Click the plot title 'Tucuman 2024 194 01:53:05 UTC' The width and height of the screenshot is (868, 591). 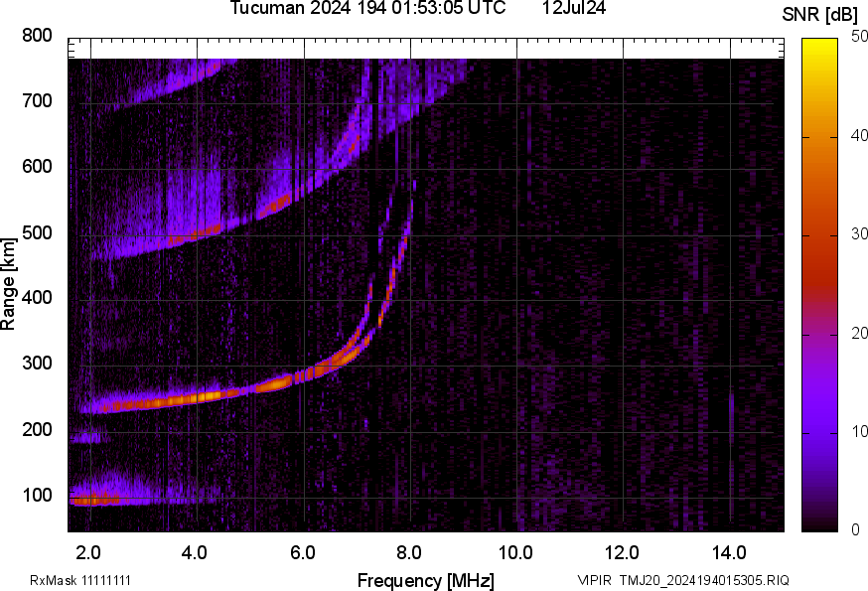click(x=367, y=8)
